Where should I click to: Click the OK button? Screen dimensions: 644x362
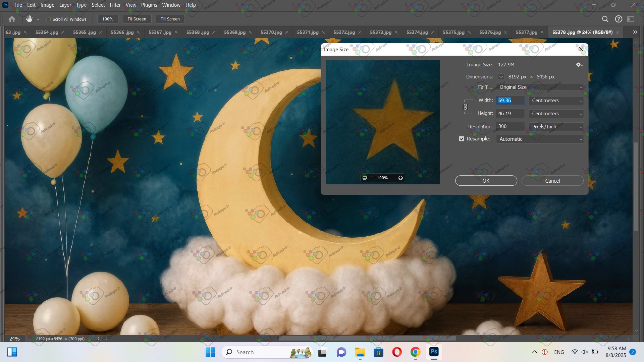(x=486, y=181)
